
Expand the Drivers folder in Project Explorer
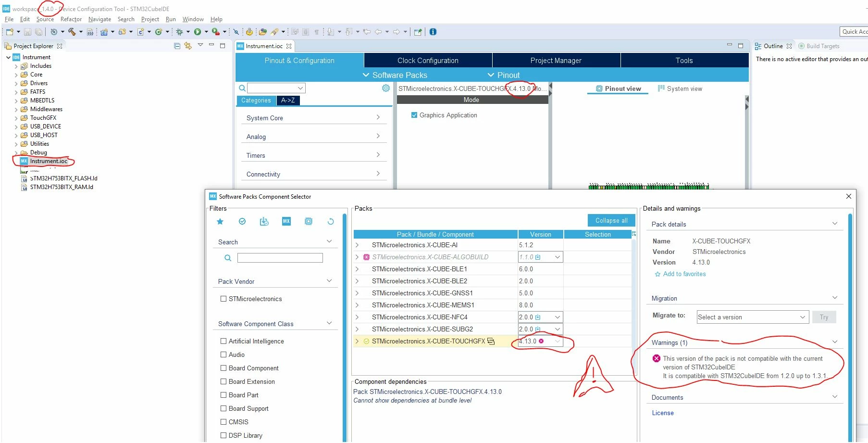coord(16,83)
